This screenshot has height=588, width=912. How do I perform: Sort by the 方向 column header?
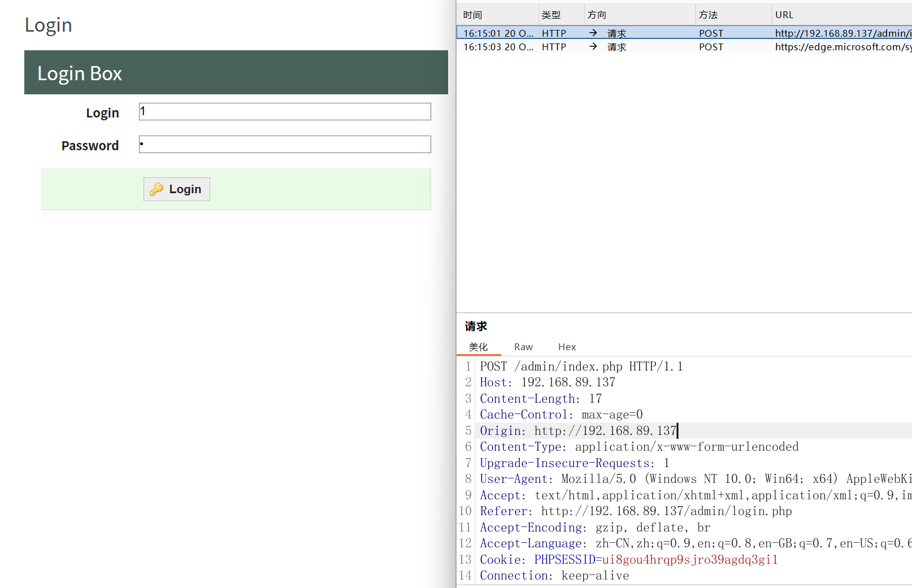640,15
